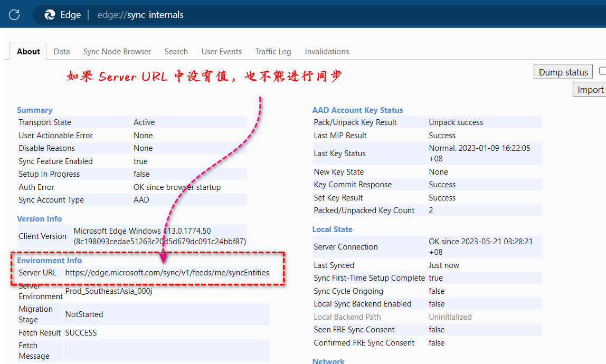The image size is (606, 364).
Task: Click the Setup In Progress label
Action: 49,174
